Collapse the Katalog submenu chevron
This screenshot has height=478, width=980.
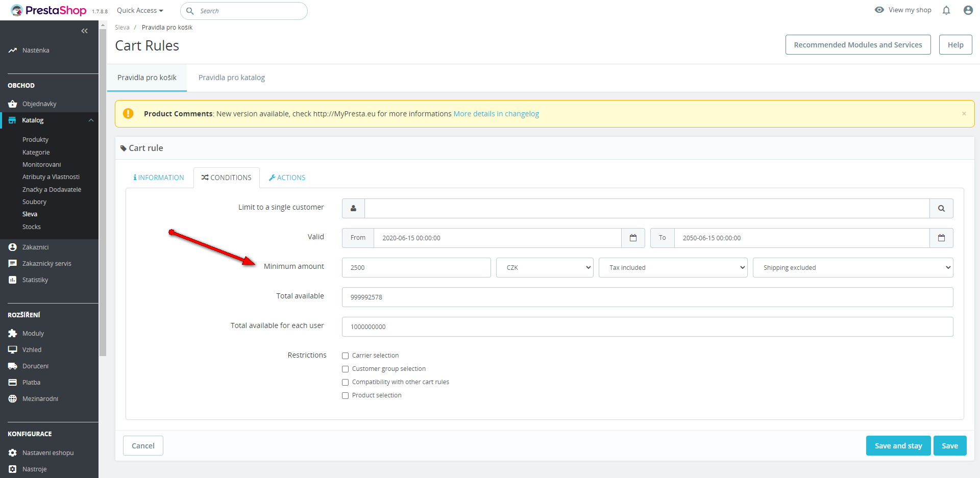(x=91, y=120)
